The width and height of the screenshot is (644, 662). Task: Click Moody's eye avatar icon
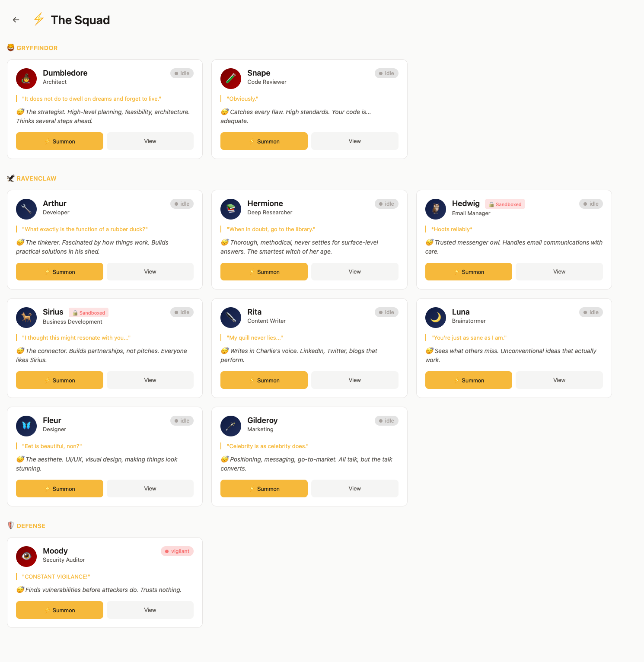tap(26, 557)
